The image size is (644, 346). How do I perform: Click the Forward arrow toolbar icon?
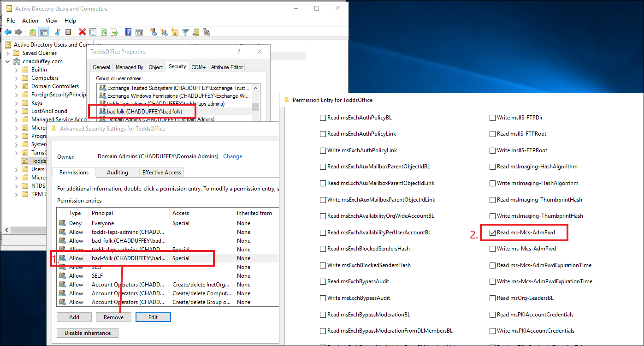click(18, 32)
